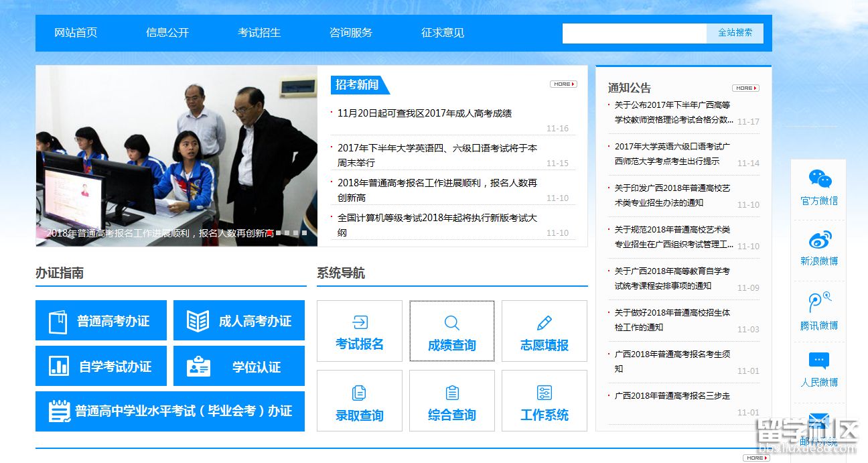Viewport: 868px width, 463px height.
Task: Open the 信息公开 navigation menu
Action: point(167,33)
